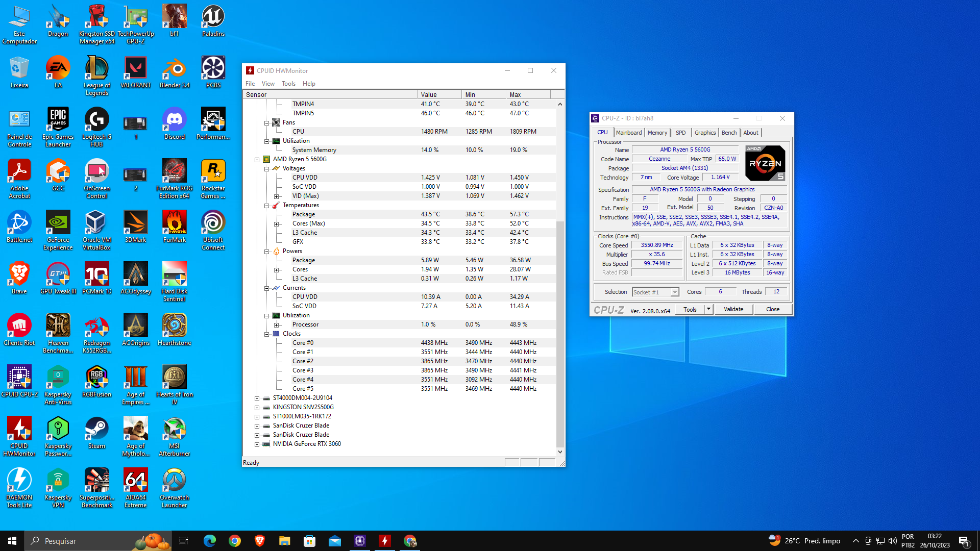This screenshot has height=551, width=980.
Task: Launch 3DMark desktop icon
Action: (136, 227)
